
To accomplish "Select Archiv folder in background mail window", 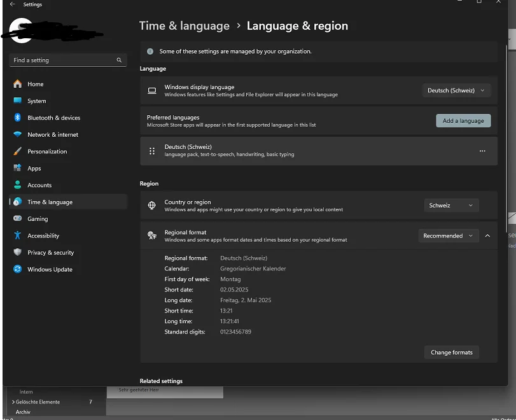I will pyautogui.click(x=23, y=412).
